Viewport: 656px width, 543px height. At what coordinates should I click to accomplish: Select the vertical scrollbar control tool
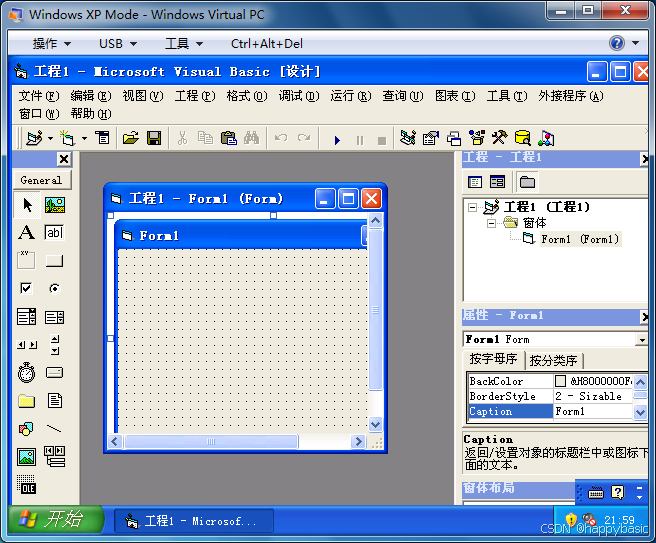pos(55,345)
